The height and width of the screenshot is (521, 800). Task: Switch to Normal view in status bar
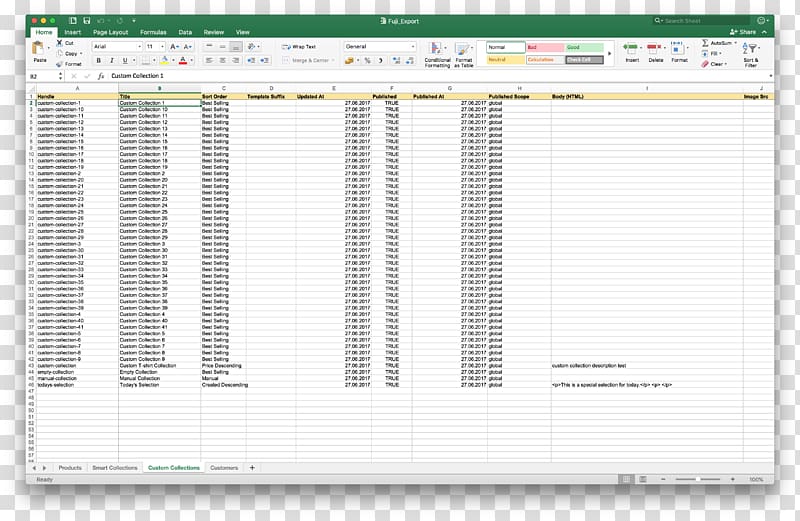pyautogui.click(x=627, y=479)
